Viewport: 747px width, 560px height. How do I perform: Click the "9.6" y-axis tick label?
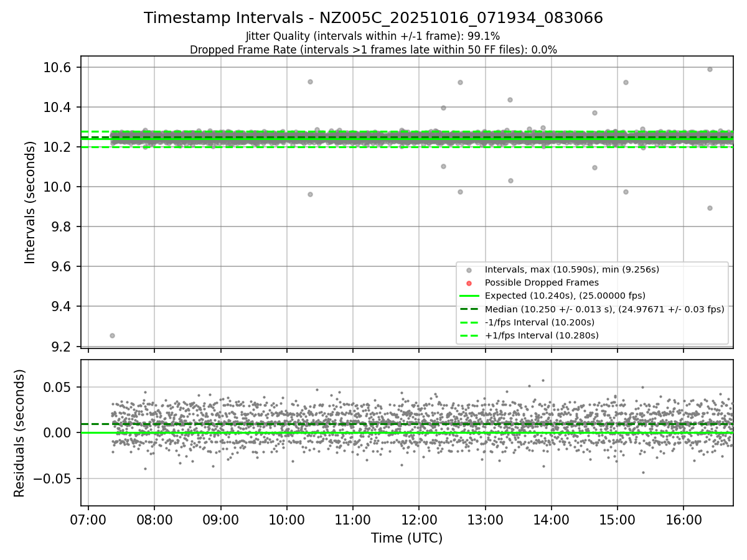[x=61, y=266]
